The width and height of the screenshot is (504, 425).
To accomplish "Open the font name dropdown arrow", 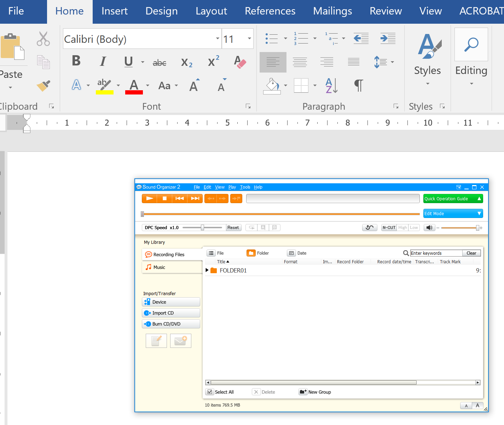I will pos(218,38).
